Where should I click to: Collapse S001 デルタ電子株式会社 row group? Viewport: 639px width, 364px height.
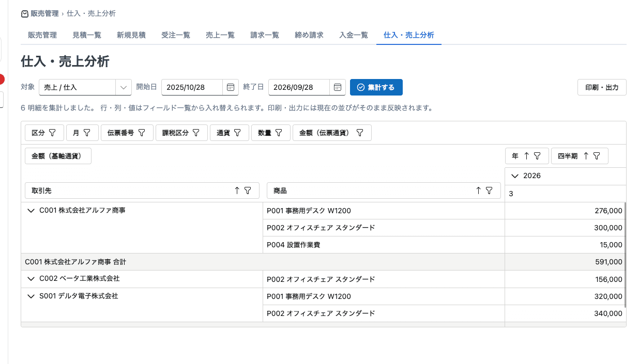[x=31, y=296]
